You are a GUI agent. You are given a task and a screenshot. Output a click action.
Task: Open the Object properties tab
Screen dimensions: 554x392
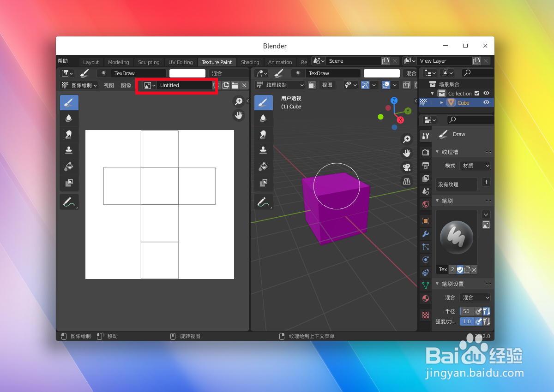pyautogui.click(x=426, y=221)
